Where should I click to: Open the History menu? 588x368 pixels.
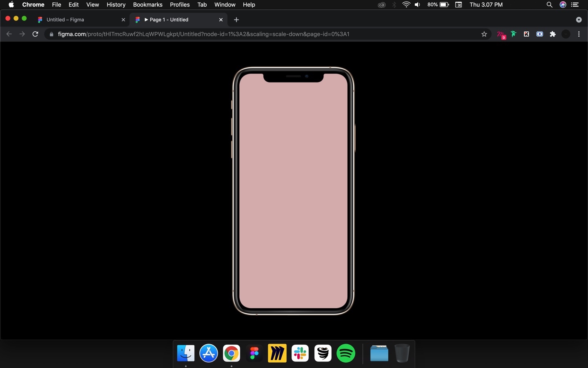[116, 4]
